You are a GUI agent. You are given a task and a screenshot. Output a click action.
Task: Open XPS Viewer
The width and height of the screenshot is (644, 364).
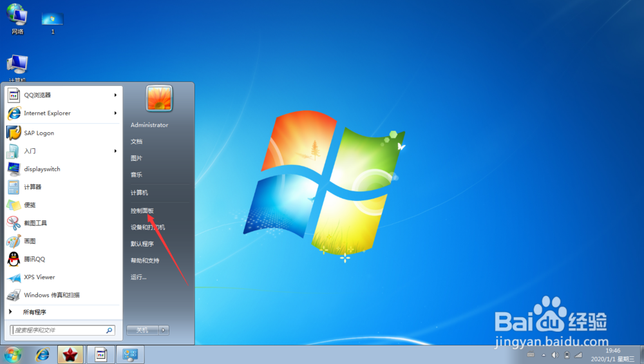(63, 277)
